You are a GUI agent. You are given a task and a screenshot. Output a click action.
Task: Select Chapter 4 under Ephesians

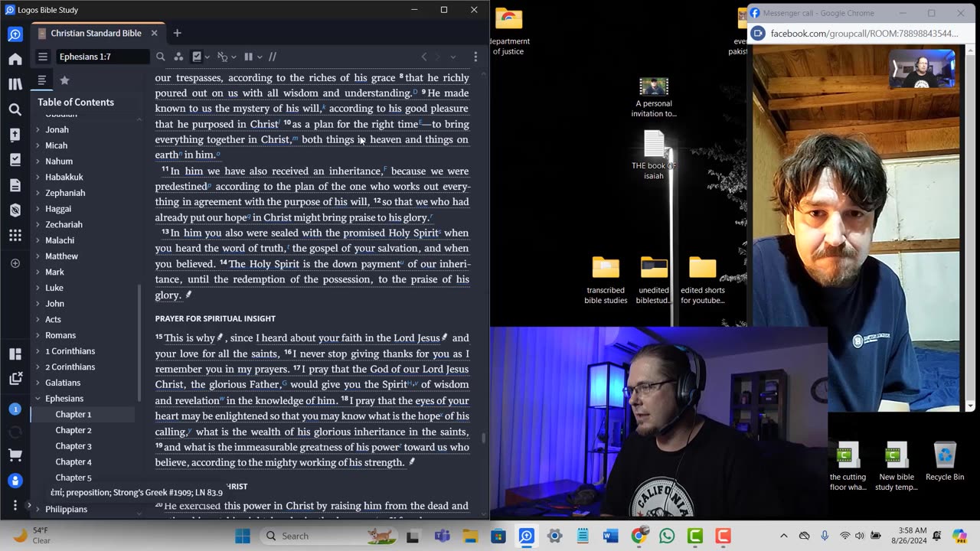point(73,462)
